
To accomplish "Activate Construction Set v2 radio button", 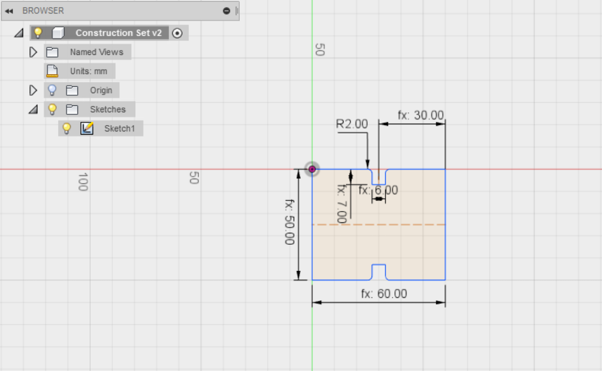I will point(177,33).
